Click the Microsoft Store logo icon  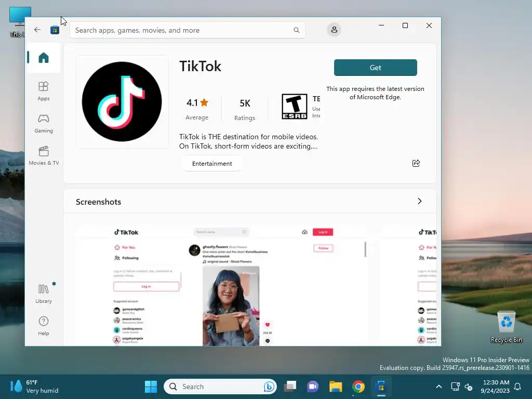tap(55, 30)
